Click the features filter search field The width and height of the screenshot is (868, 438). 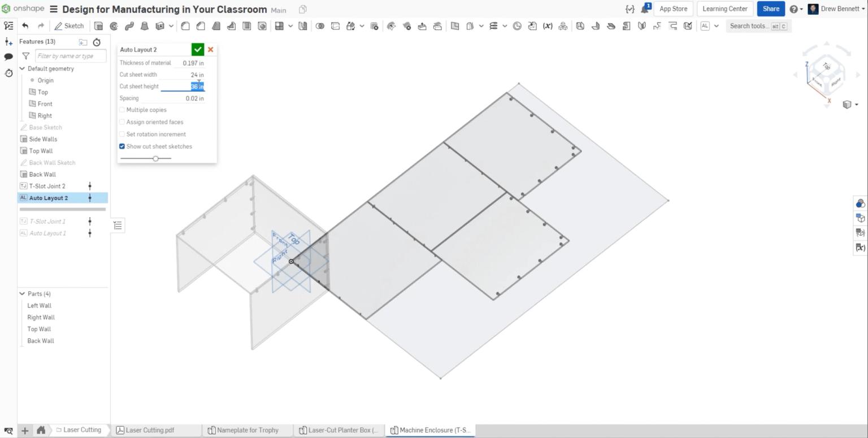(70, 55)
